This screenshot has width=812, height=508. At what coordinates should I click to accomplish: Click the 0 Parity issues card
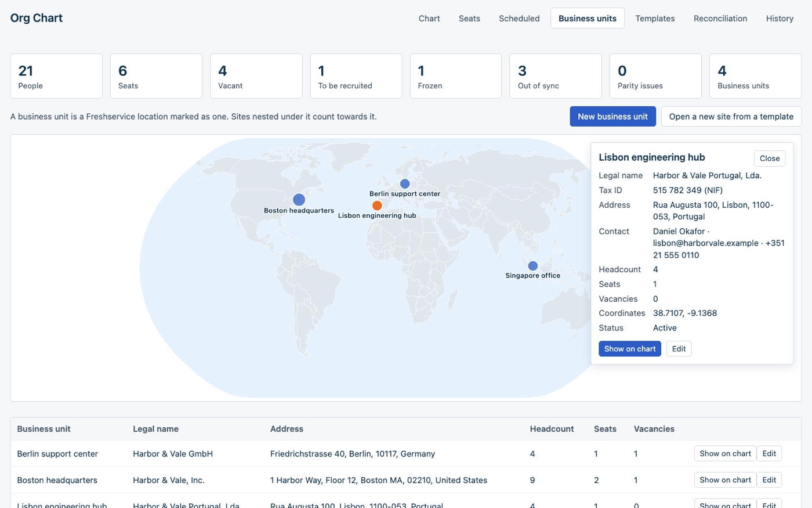[x=655, y=76]
